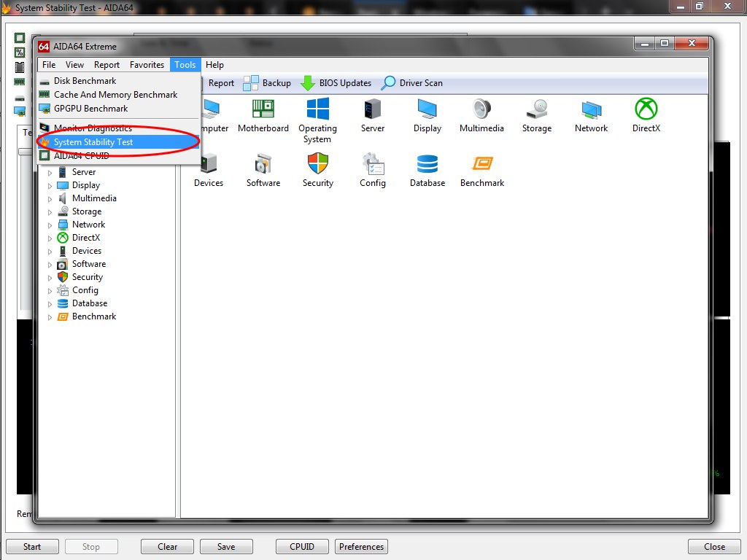Select System Stability Test menu entry

[x=118, y=142]
